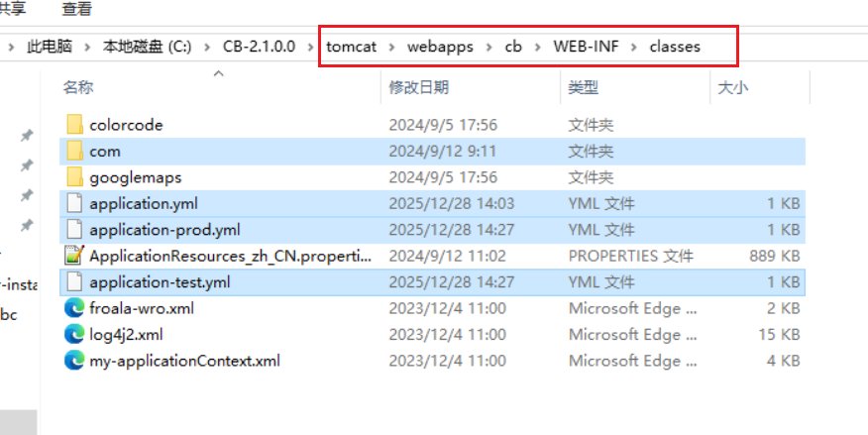Screen dimensions: 868x435
Task: Select the application-prod.yml file name
Action: pos(164,230)
